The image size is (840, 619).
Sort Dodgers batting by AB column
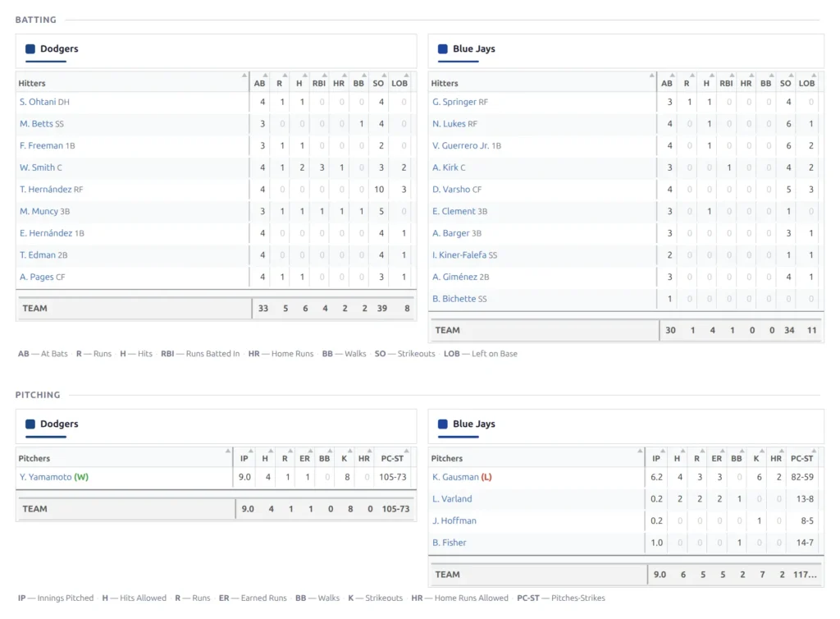[x=260, y=83]
